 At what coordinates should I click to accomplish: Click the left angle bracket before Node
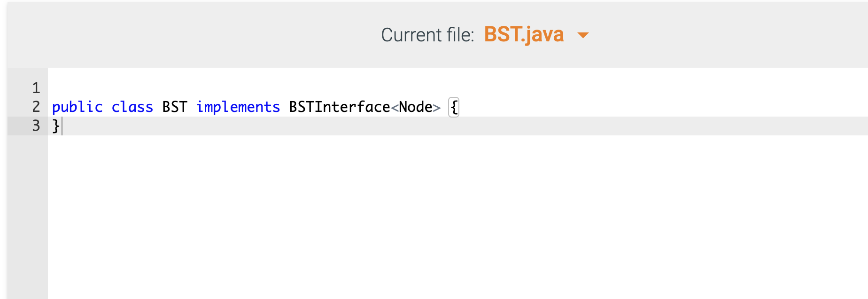[395, 108]
